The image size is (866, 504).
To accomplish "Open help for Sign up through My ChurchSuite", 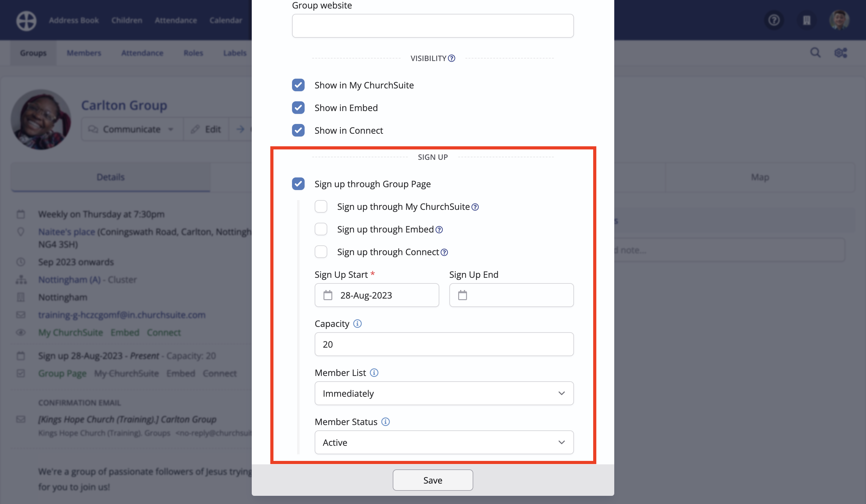I will tap(475, 207).
